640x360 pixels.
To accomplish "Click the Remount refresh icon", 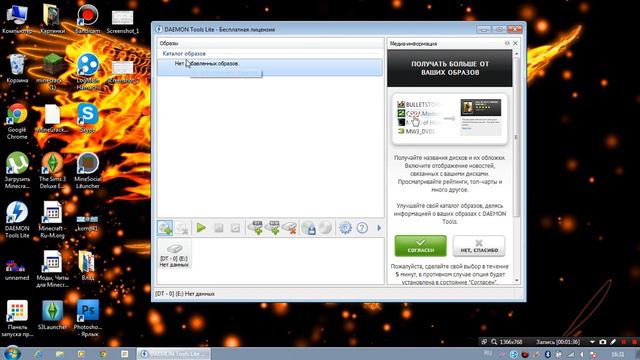I will click(x=235, y=228).
